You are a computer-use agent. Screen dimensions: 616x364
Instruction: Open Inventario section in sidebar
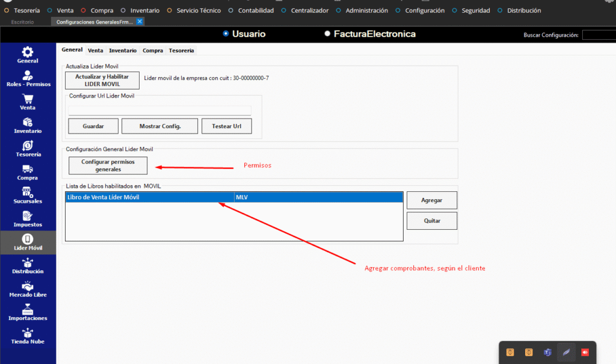(x=28, y=123)
